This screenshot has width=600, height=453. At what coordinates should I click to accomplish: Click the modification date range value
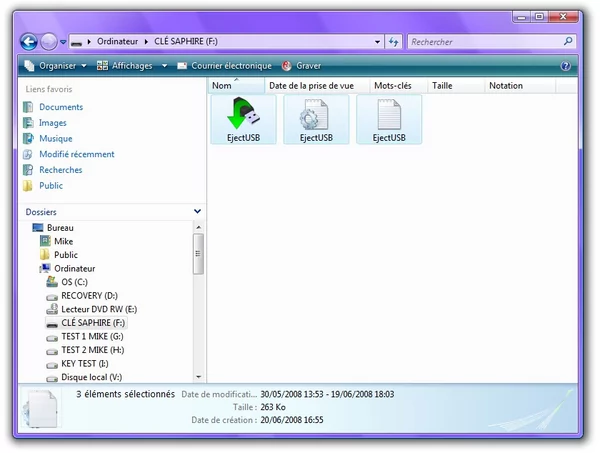click(327, 394)
